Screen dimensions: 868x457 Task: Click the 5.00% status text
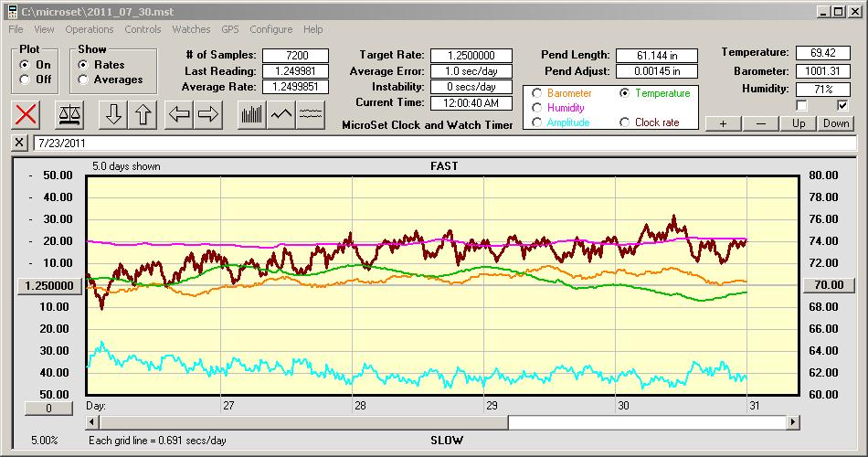[44, 441]
